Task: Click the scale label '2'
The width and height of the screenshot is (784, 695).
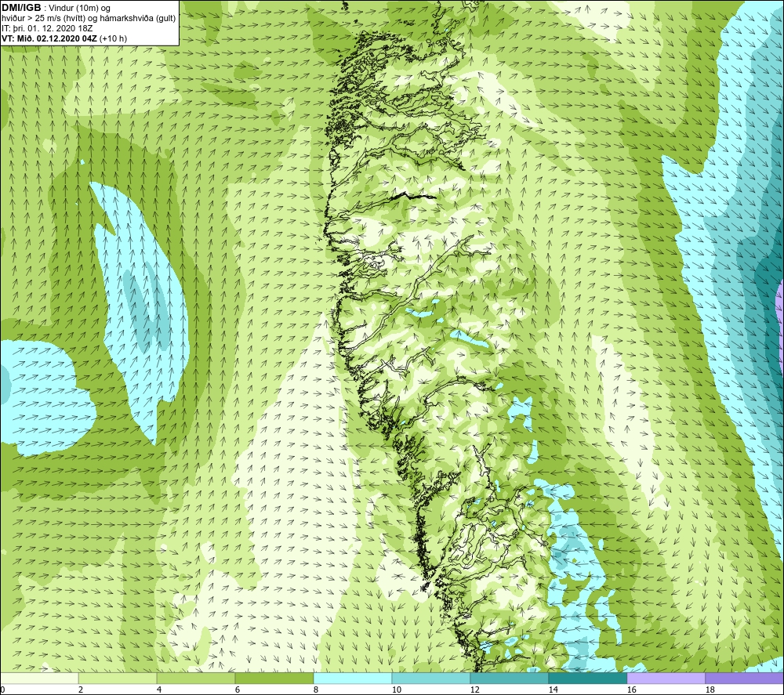Action: click(81, 690)
